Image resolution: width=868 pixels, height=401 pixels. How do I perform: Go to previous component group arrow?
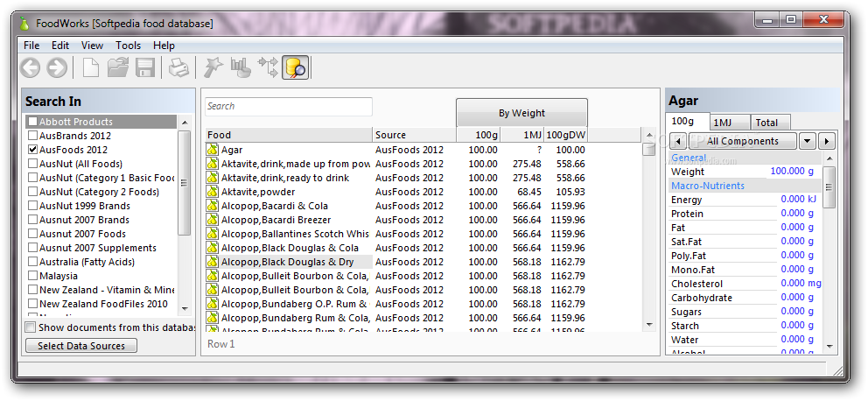coord(678,141)
